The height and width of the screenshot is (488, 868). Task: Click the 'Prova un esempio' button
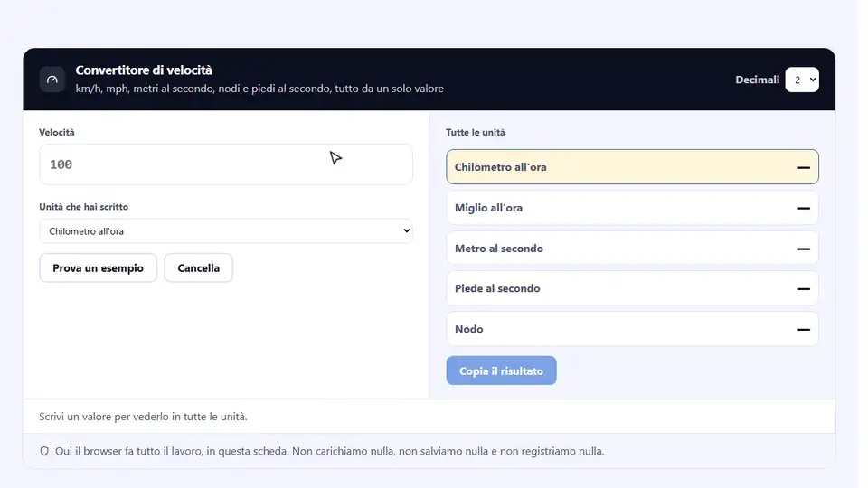[x=98, y=267]
